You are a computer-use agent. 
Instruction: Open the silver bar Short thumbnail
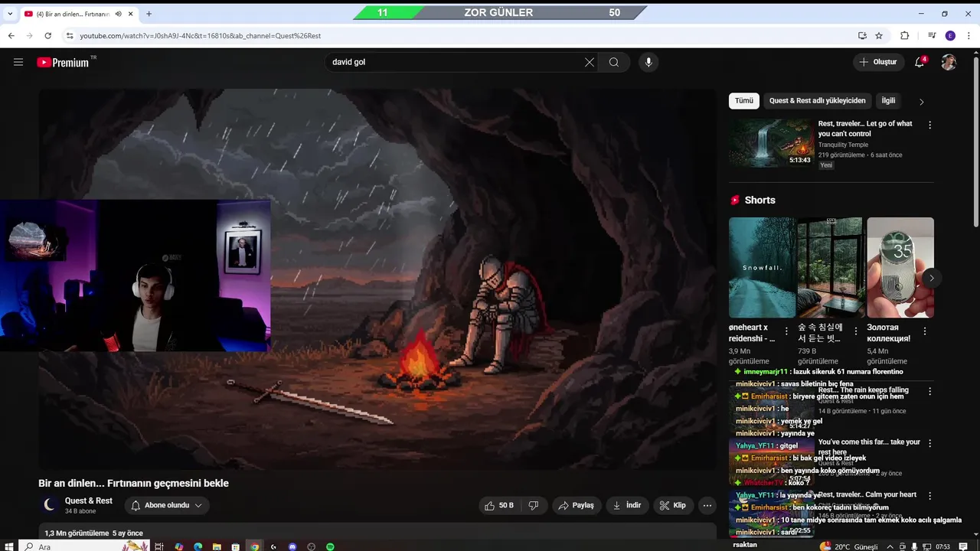pyautogui.click(x=900, y=267)
